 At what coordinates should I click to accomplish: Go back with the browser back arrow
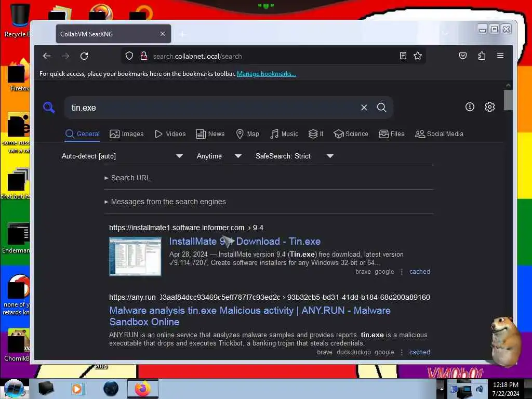coord(47,56)
